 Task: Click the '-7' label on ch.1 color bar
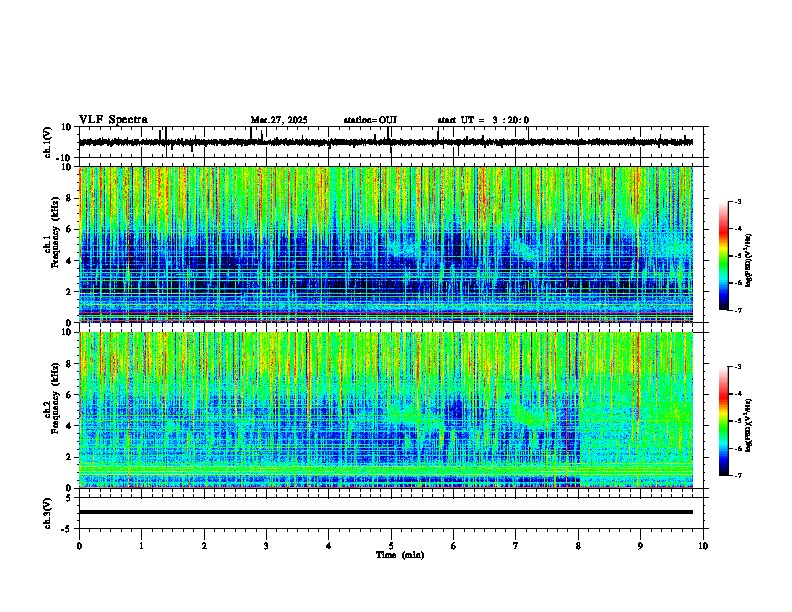tap(737, 311)
